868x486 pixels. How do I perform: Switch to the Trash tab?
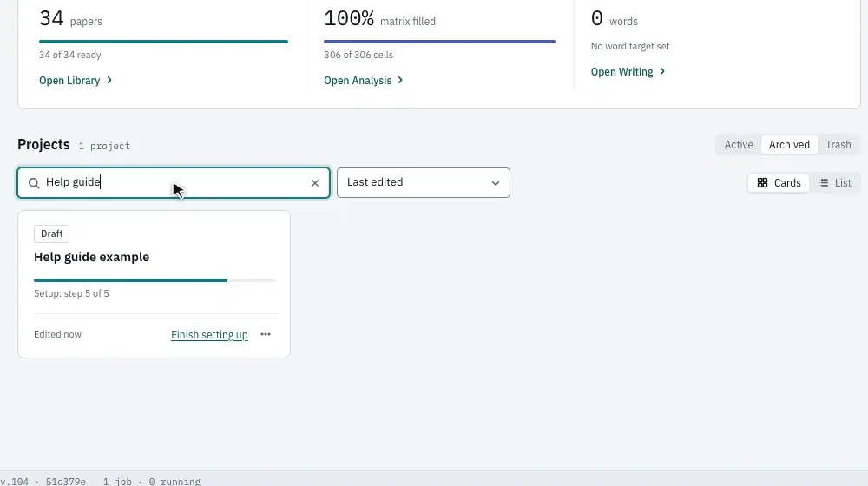coord(838,144)
